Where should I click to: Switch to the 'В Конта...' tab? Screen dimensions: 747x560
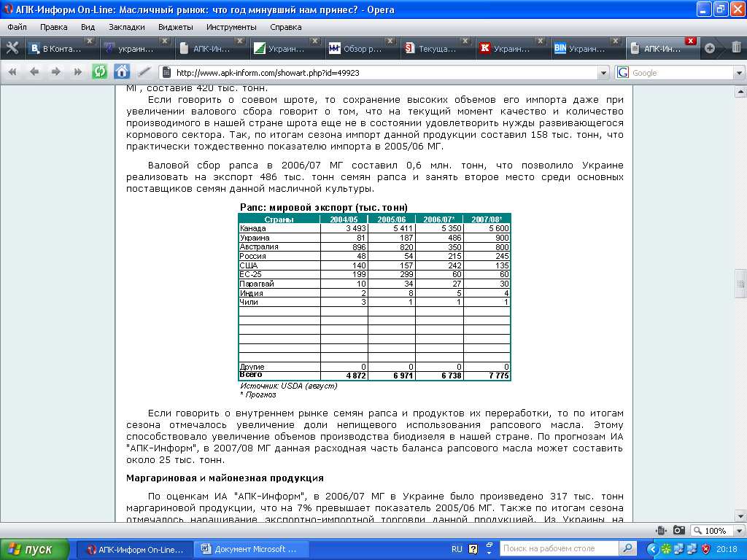click(61, 49)
